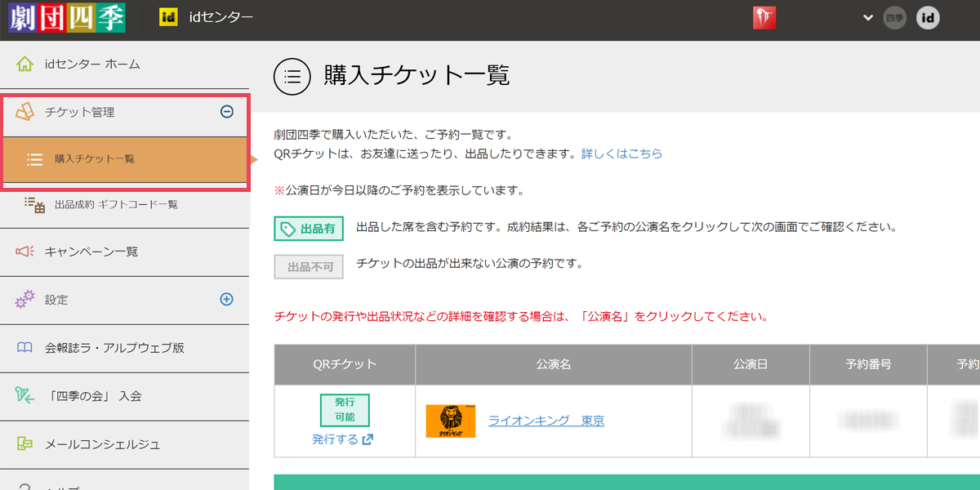Click the list icon beside page title

pyautogui.click(x=292, y=77)
